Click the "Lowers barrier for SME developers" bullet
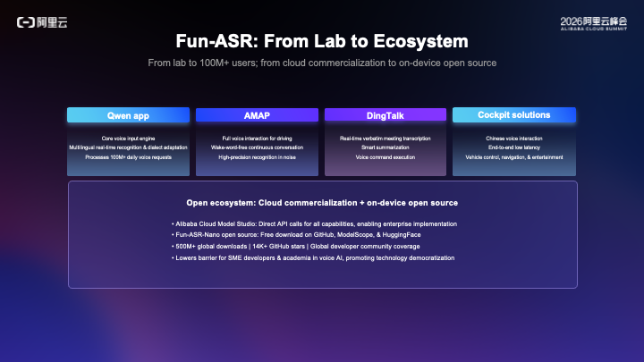 coord(313,257)
